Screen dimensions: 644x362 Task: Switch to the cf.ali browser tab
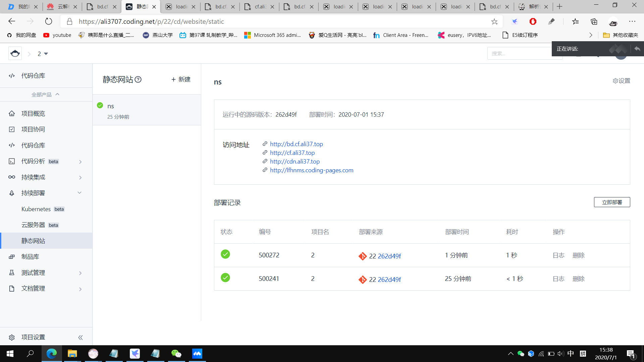(x=259, y=7)
